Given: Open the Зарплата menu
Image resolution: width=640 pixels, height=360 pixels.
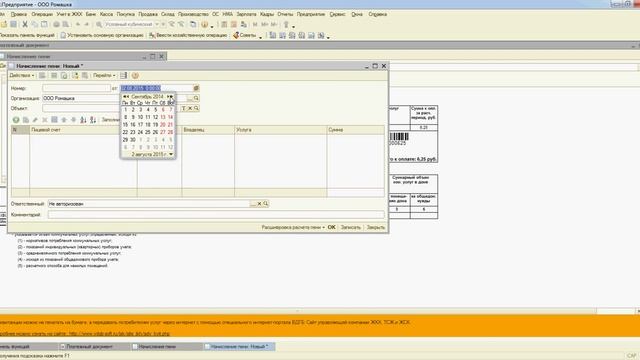Looking at the screenshot, I should 247,14.
